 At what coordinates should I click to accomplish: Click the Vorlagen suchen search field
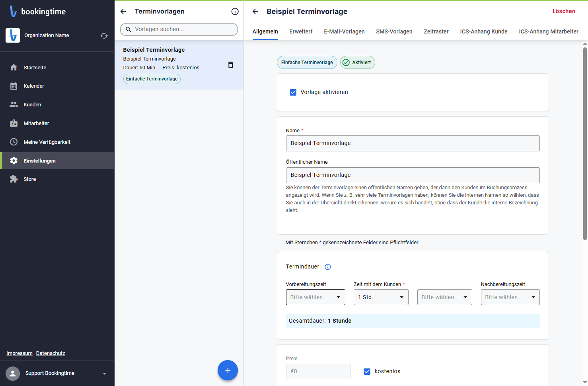coord(179,29)
